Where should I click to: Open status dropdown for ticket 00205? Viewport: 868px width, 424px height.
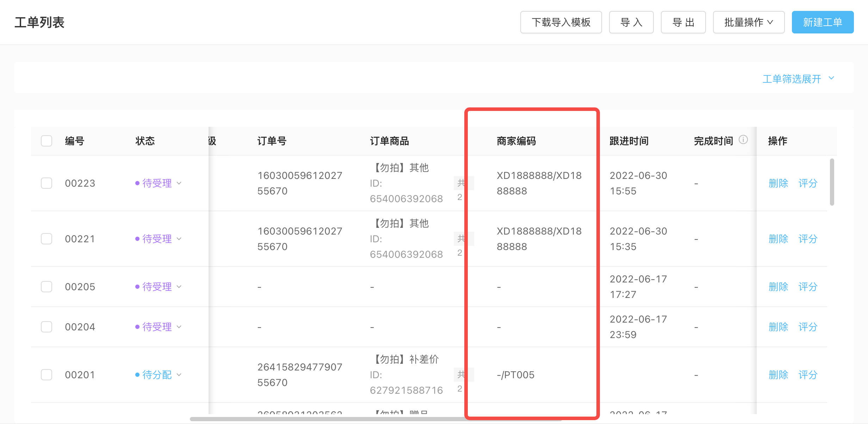click(159, 287)
